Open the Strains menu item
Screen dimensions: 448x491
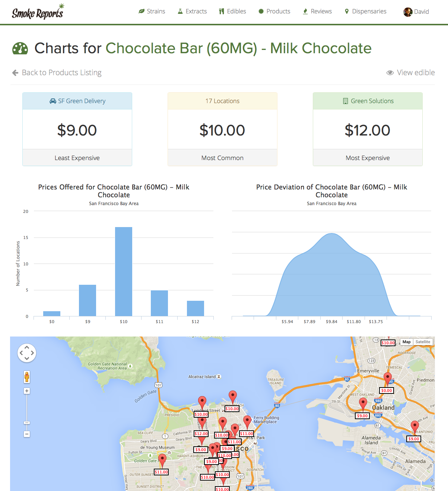click(x=152, y=12)
